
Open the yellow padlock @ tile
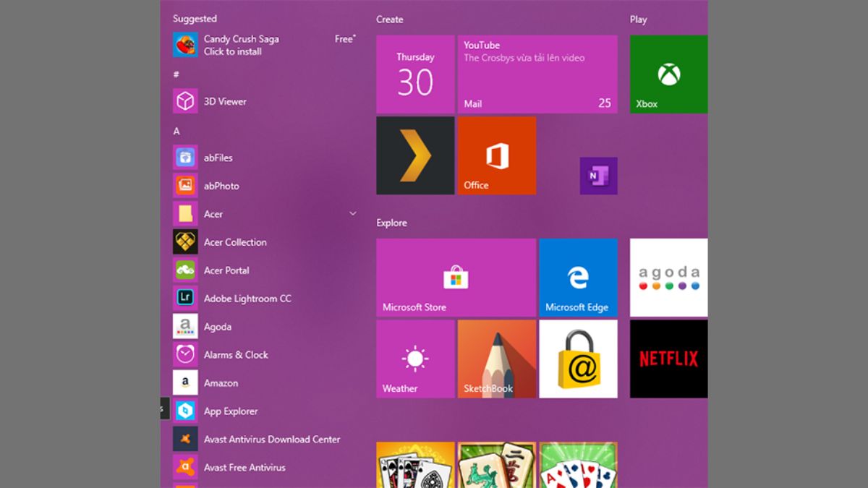578,359
